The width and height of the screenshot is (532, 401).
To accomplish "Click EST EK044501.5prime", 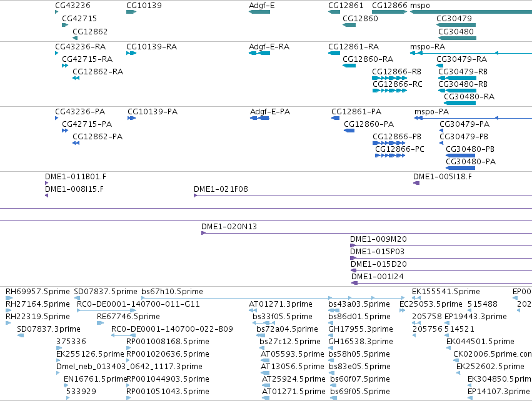I will coord(448,348).
